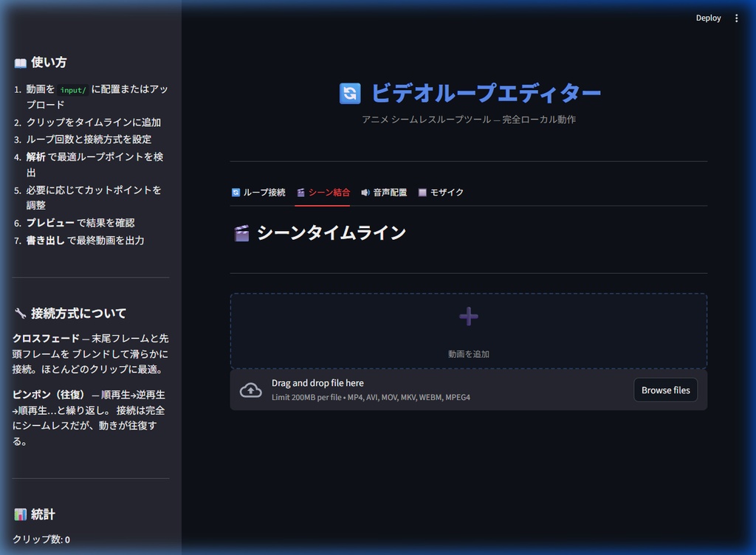756x555 pixels.
Task: Click the film icon on the シーン結合 tab
Action: (300, 192)
